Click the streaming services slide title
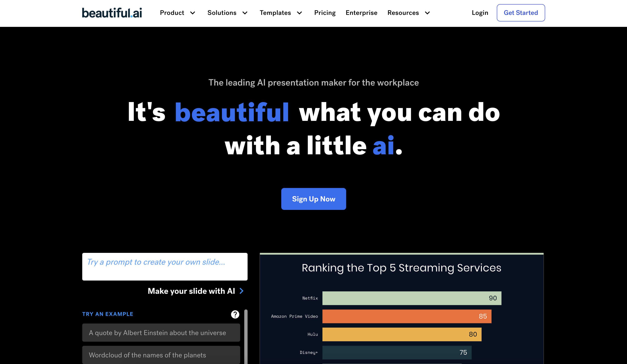The width and height of the screenshot is (627, 364). 401,268
